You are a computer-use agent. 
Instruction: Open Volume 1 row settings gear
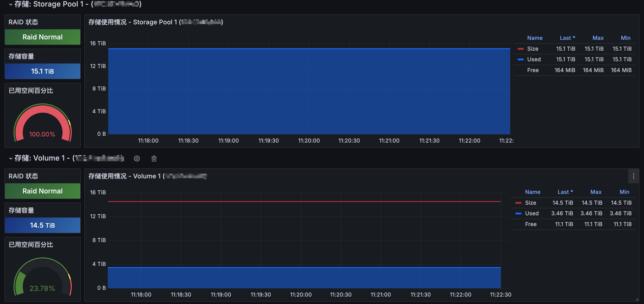pyautogui.click(x=137, y=159)
